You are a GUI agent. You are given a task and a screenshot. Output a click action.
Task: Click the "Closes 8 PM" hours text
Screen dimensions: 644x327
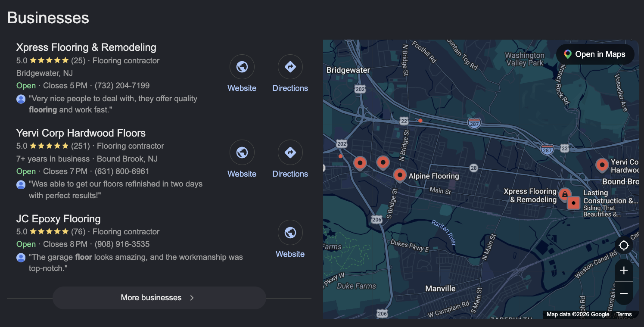click(x=65, y=244)
